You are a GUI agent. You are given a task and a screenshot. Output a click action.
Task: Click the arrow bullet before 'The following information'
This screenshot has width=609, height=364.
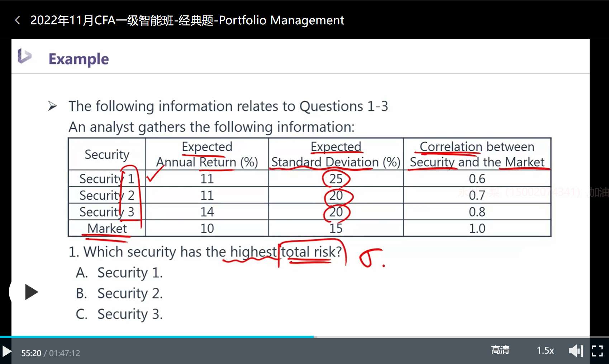click(x=52, y=106)
